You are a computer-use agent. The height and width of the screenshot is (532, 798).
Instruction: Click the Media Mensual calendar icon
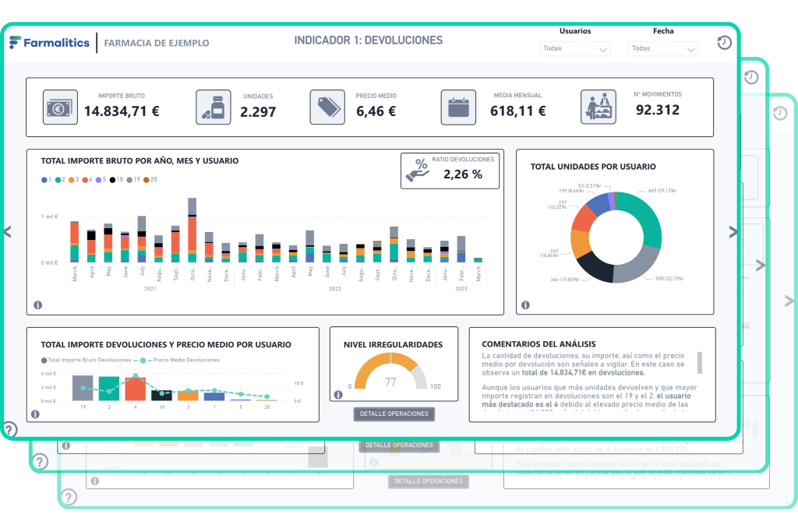pos(458,107)
